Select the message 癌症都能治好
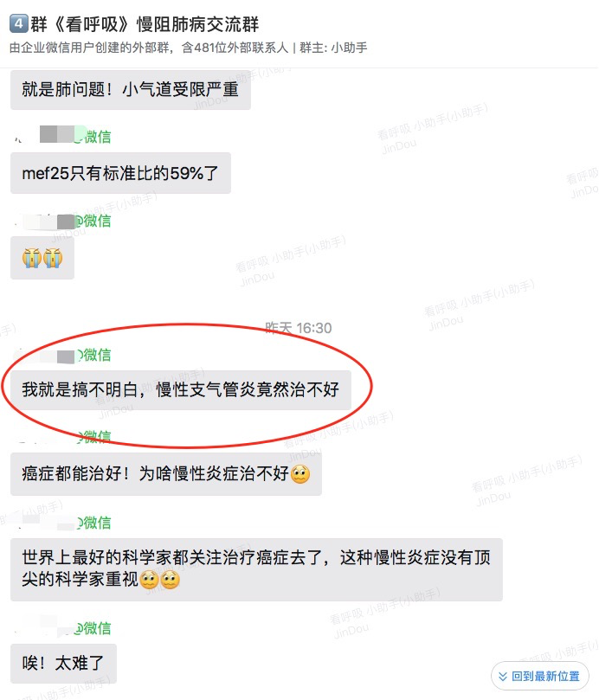 coord(166,473)
